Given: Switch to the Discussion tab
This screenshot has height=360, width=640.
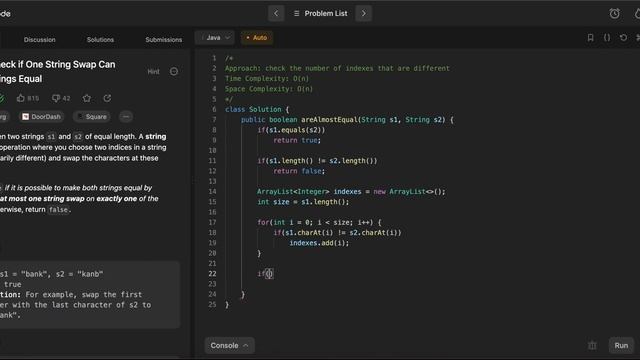Looking at the screenshot, I should click(x=40, y=40).
